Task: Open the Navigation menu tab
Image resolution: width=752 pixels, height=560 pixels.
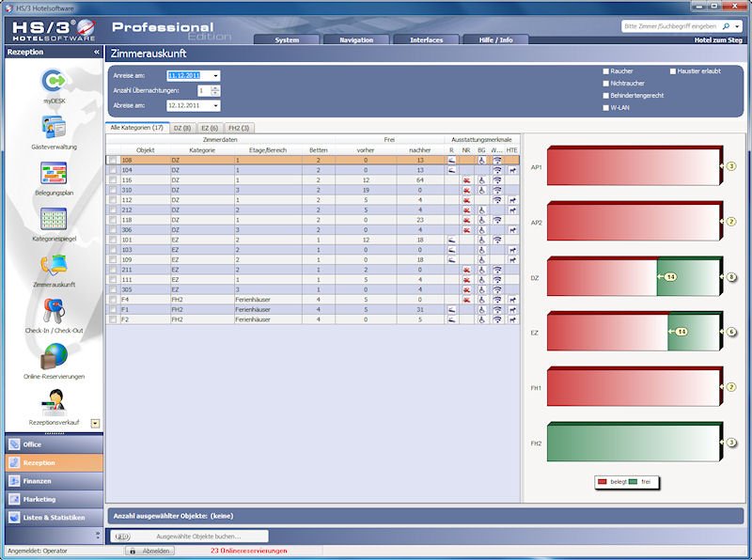Action: point(356,39)
